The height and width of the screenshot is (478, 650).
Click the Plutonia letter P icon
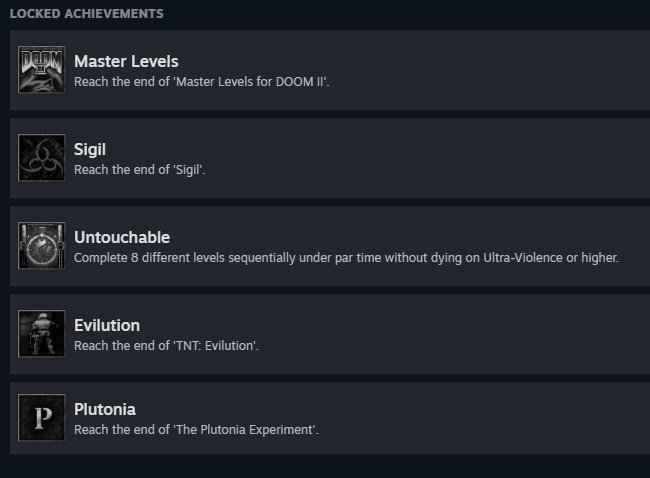41,418
